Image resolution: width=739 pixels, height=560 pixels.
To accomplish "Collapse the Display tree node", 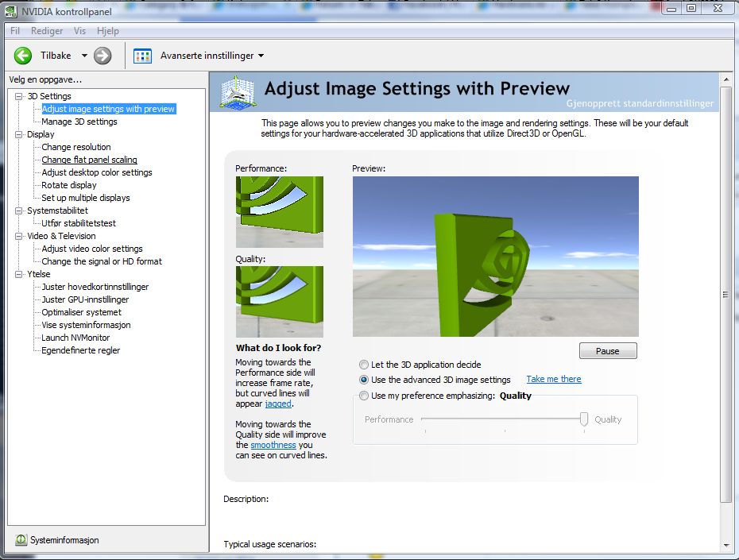I will [19, 134].
